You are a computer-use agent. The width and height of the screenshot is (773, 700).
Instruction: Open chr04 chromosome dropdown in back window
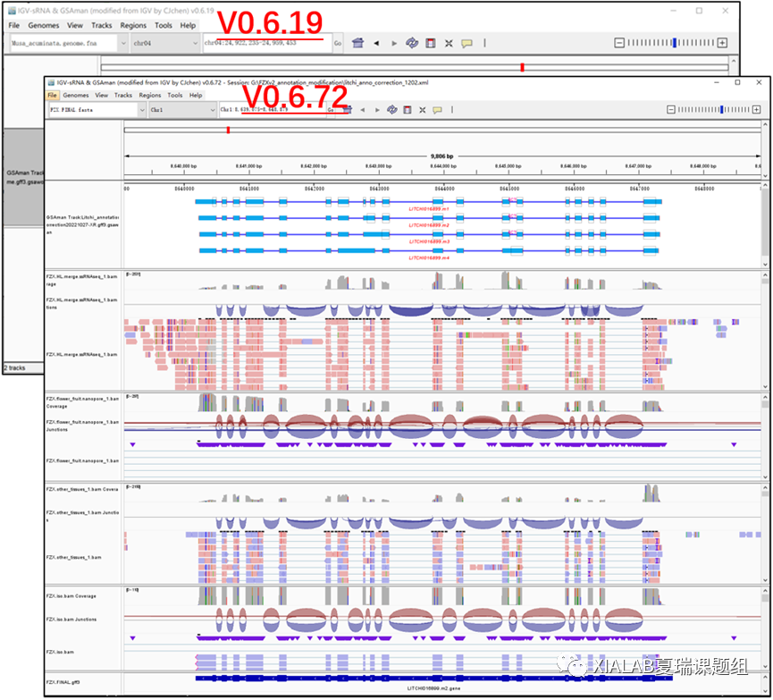click(195, 44)
